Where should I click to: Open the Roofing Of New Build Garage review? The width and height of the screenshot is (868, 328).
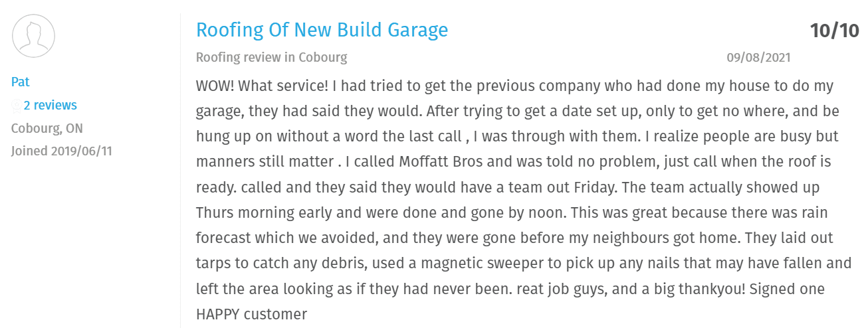point(322,30)
